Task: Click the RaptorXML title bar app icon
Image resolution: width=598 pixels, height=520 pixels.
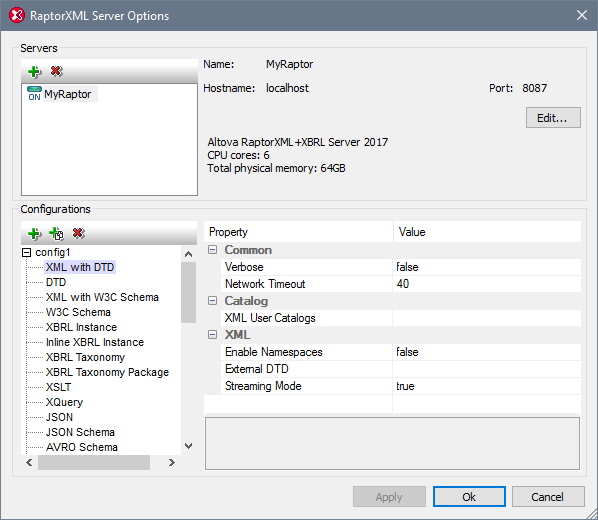Action: coord(17,16)
